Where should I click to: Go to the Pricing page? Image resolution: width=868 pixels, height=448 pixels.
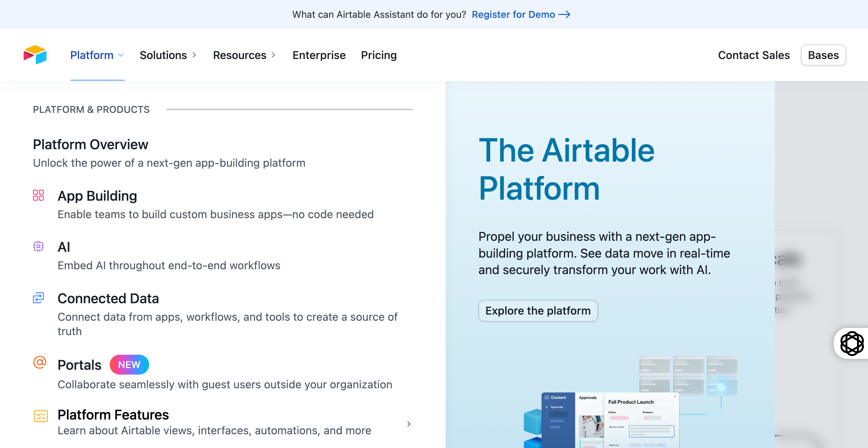[379, 55]
